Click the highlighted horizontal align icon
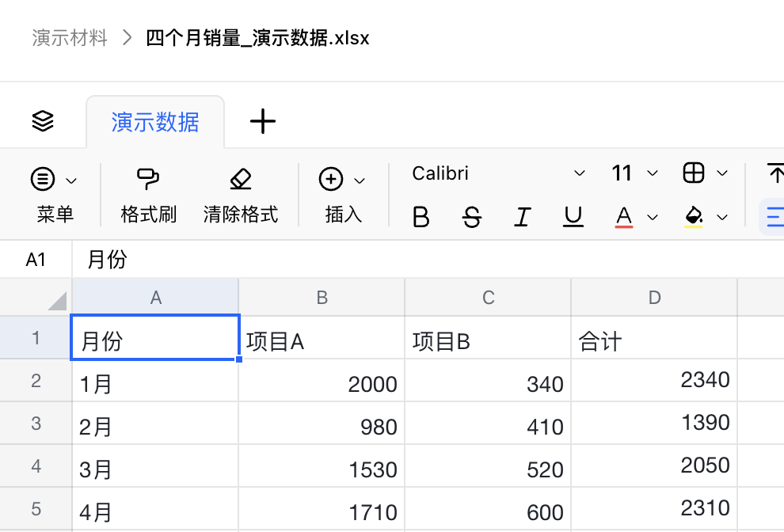Image resolution: width=784 pixels, height=532 pixels. pyautogui.click(x=773, y=217)
